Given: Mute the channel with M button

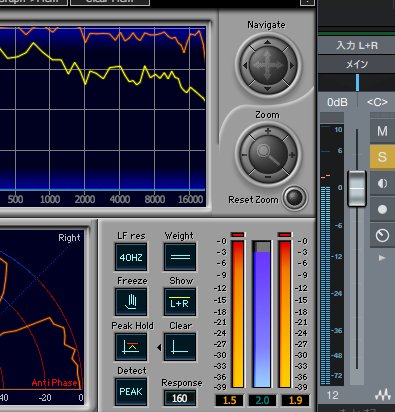Looking at the screenshot, I should (382, 131).
